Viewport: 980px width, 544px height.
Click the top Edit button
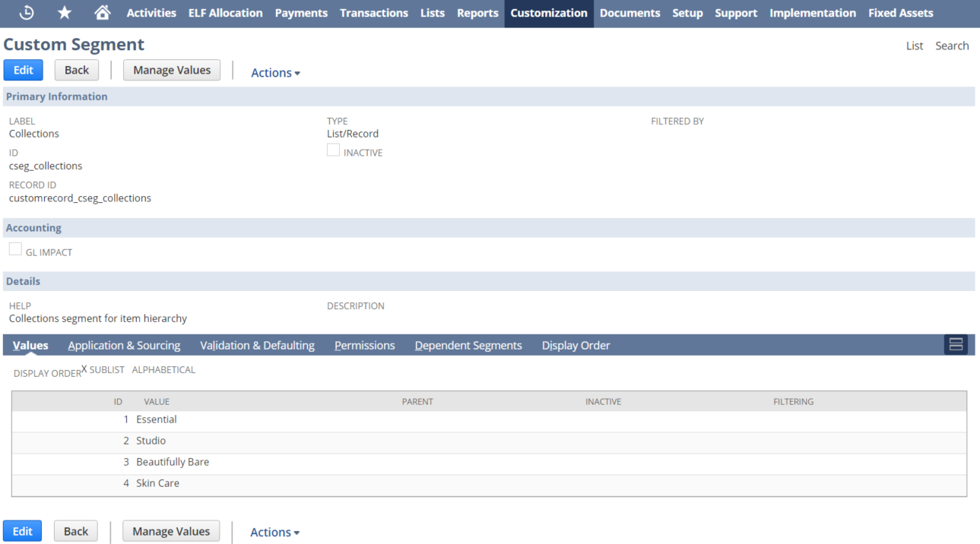click(x=24, y=70)
